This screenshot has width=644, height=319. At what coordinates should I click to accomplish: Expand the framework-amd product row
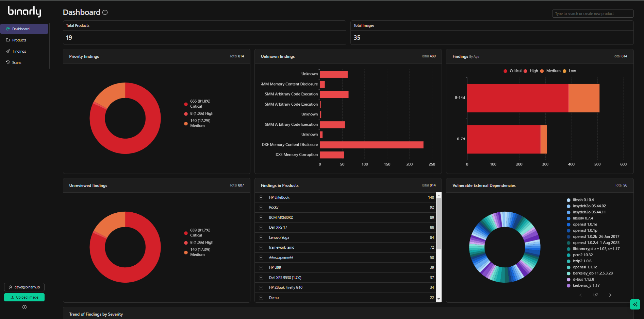[261, 248]
